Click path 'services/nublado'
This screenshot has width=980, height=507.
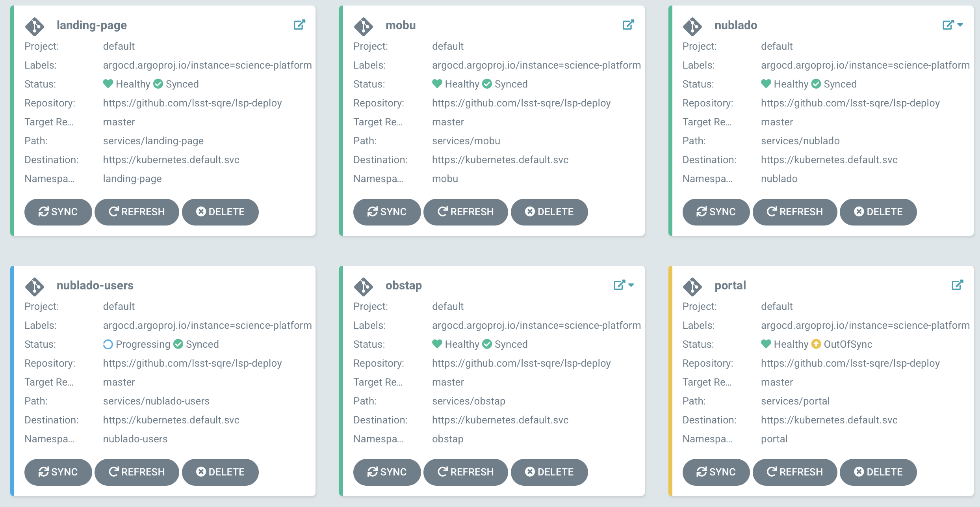[800, 141]
